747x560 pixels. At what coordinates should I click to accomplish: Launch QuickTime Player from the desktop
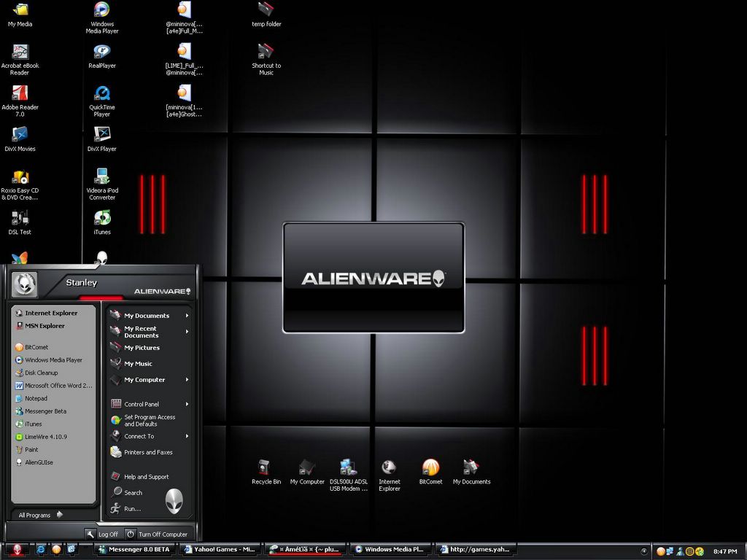pos(102,101)
